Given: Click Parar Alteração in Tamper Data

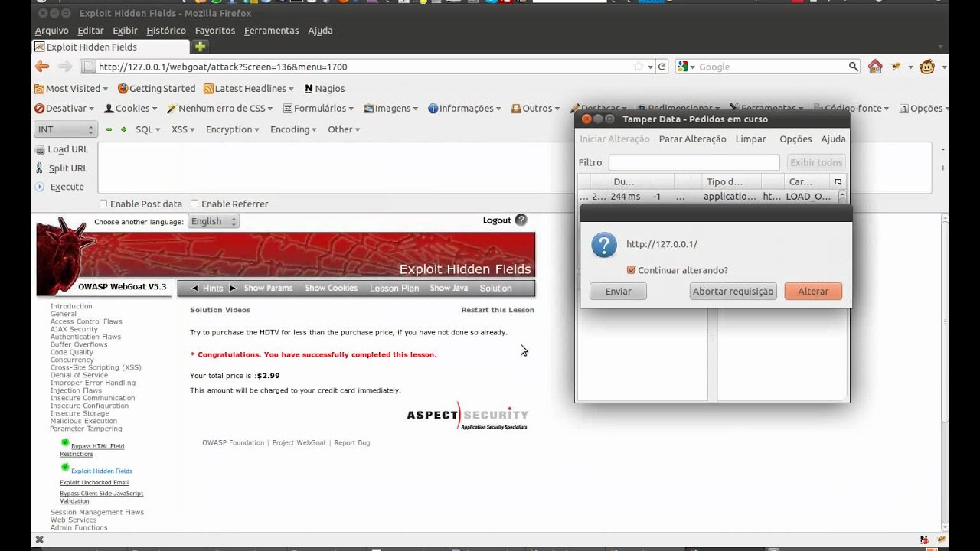Looking at the screenshot, I should tap(692, 139).
